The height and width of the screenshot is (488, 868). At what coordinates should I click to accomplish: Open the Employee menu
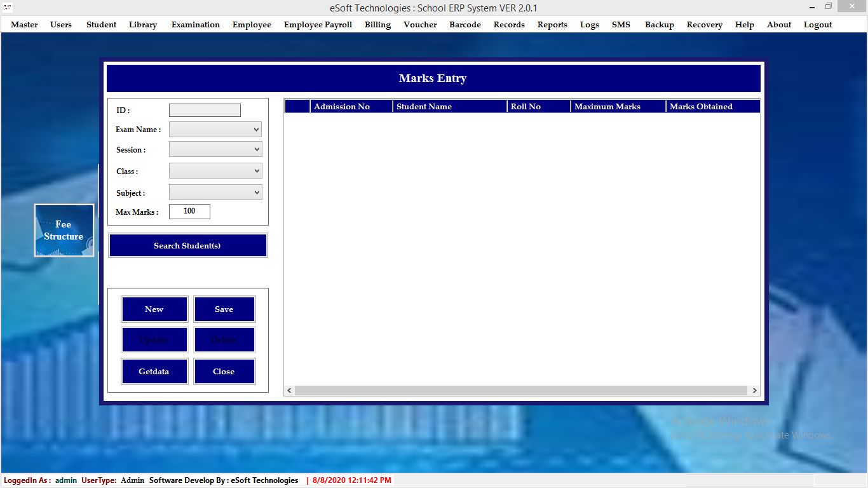[x=252, y=25]
